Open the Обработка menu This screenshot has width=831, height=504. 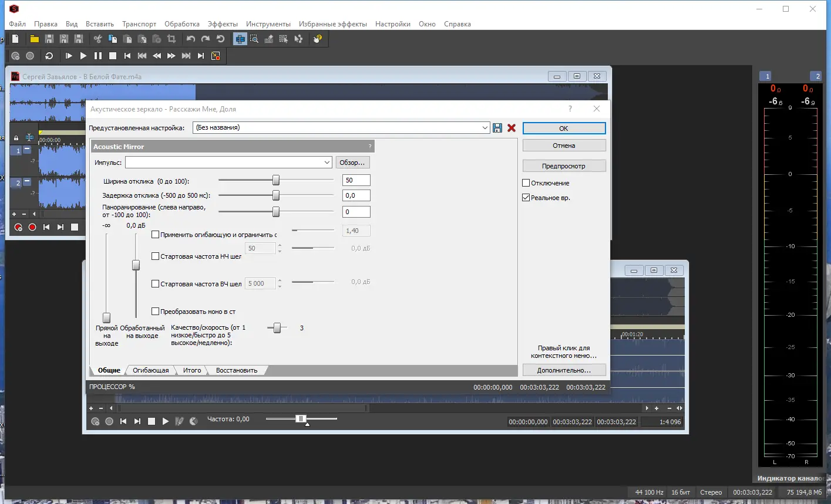point(182,24)
